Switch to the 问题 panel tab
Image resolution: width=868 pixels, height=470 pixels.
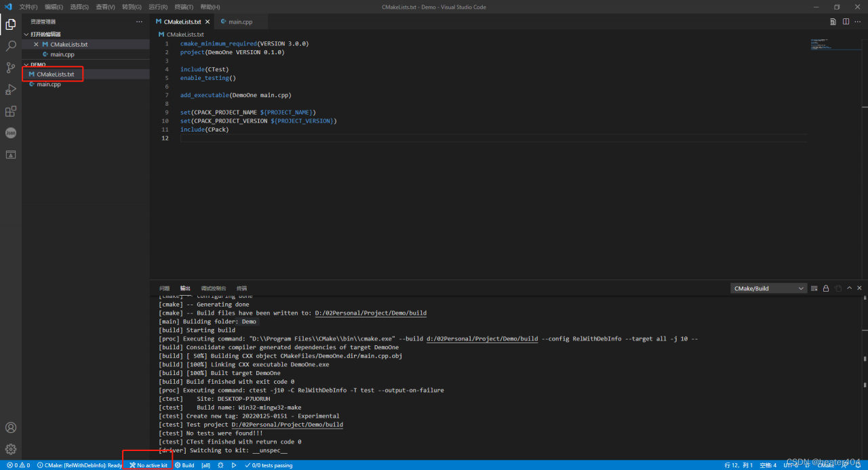point(165,288)
